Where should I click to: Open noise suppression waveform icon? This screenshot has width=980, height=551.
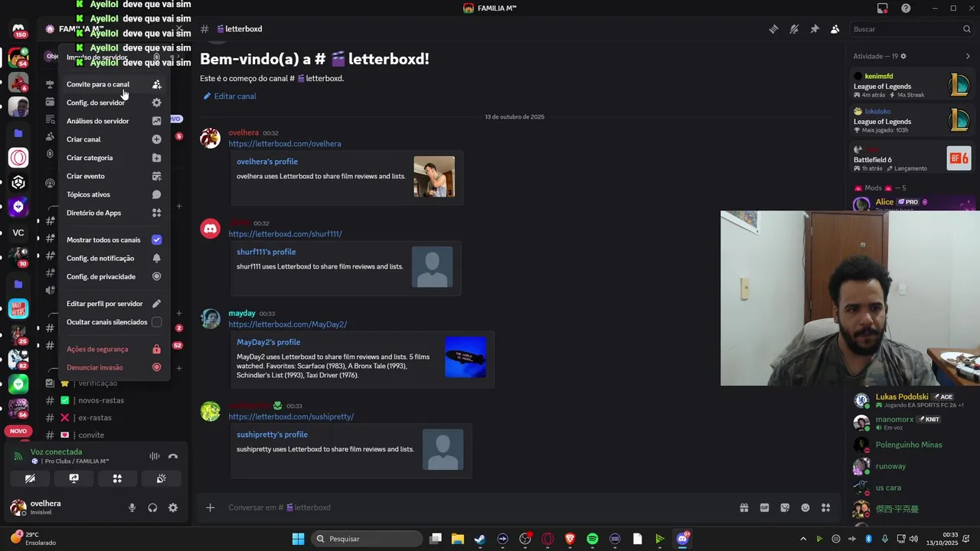(154, 456)
